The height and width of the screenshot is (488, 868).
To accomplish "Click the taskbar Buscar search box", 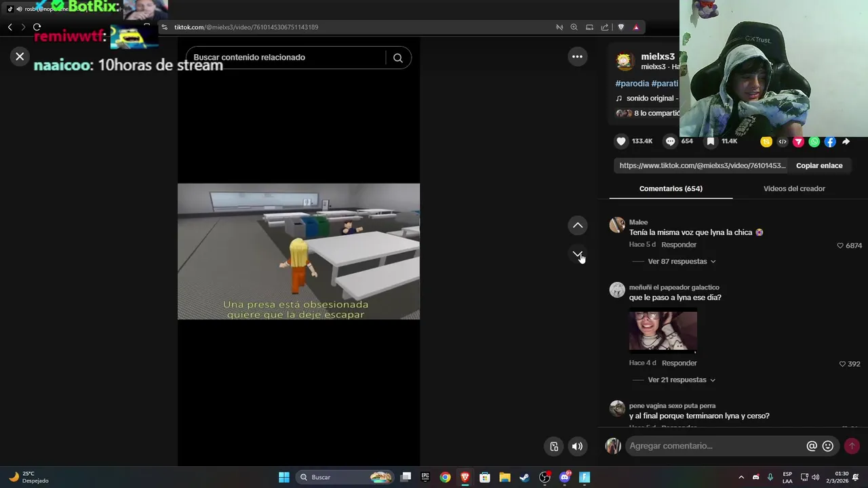I will tap(344, 477).
